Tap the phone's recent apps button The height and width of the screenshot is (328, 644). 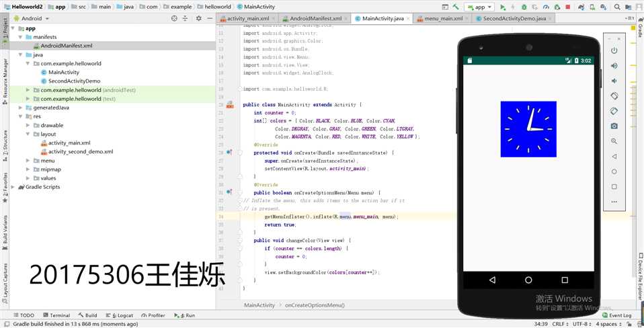[x=565, y=280]
